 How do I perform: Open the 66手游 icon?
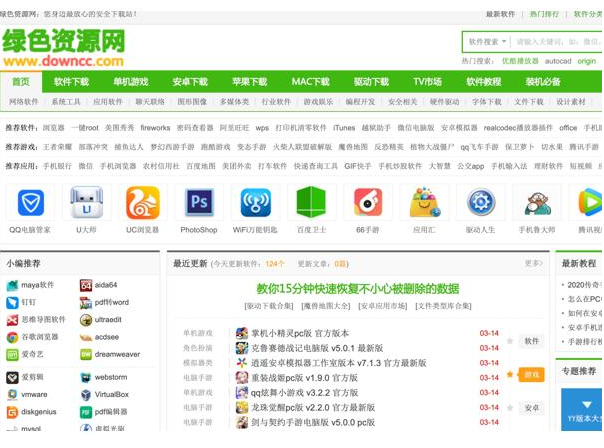pyautogui.click(x=368, y=203)
